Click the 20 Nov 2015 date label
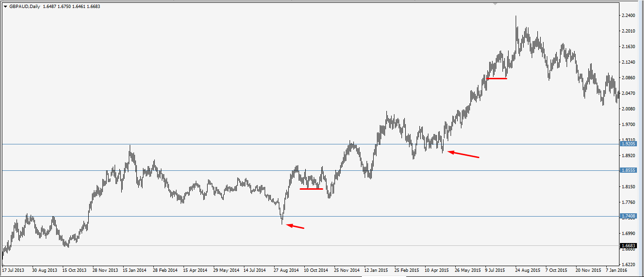This screenshot has height=277, width=644. pos(588,270)
